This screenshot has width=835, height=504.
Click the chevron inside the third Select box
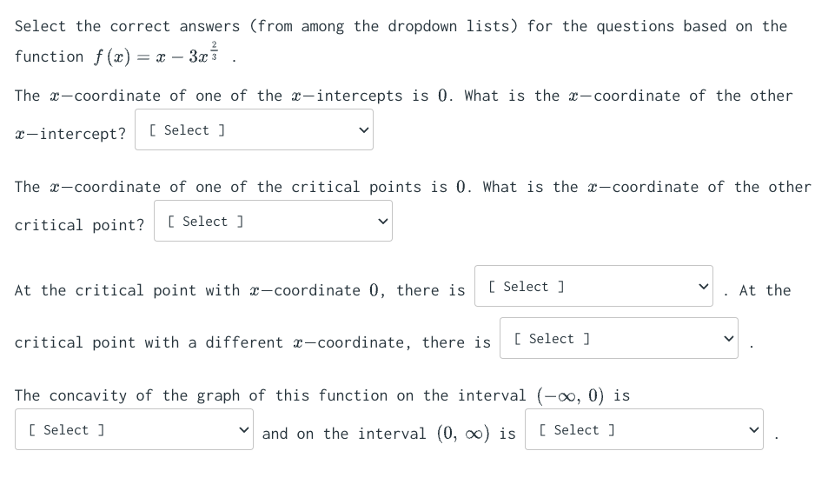pyautogui.click(x=702, y=286)
